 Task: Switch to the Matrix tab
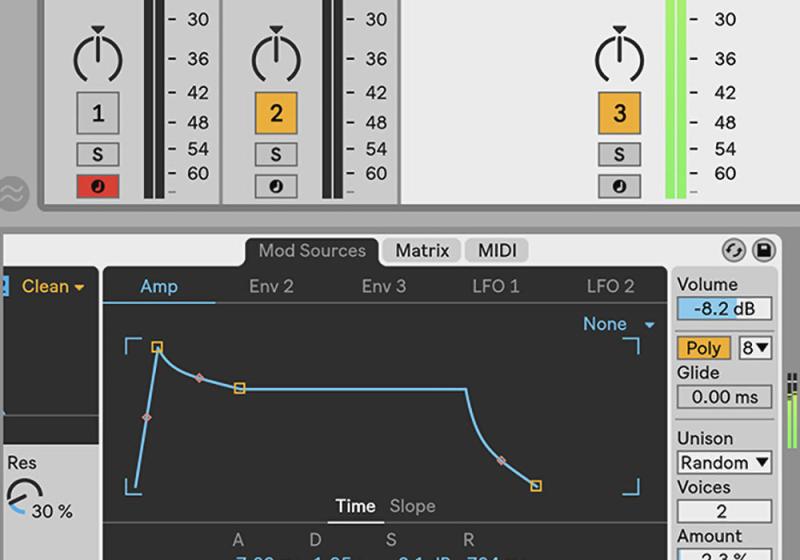[x=421, y=250]
